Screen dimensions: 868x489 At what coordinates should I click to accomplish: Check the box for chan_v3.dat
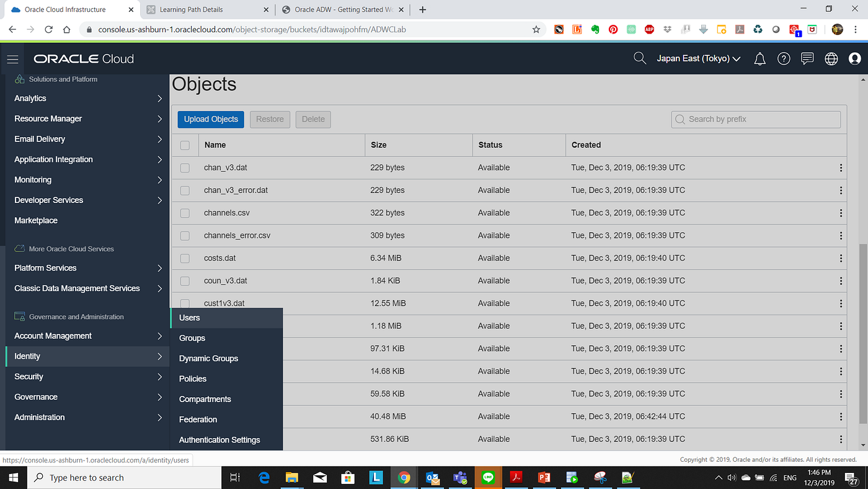(x=185, y=168)
